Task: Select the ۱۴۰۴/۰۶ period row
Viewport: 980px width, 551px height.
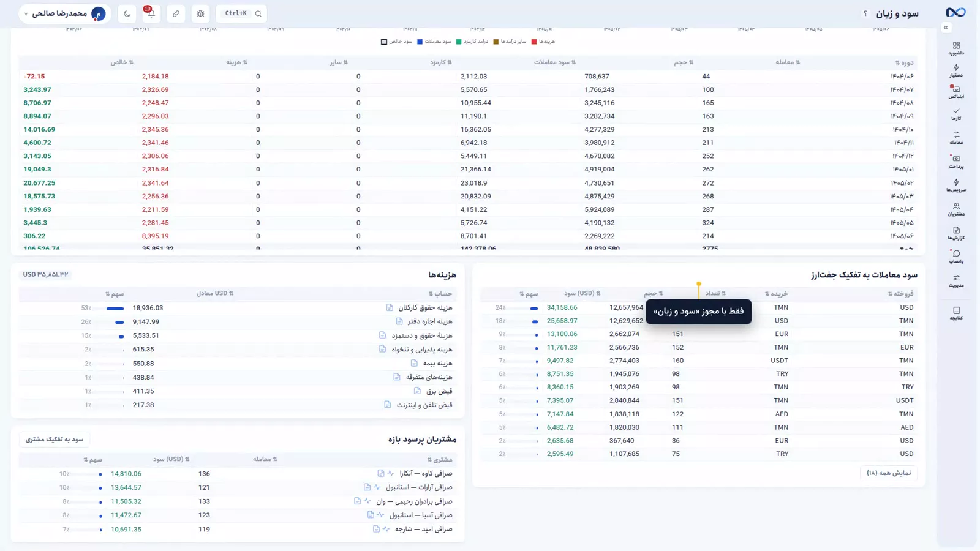Action: 468,77
